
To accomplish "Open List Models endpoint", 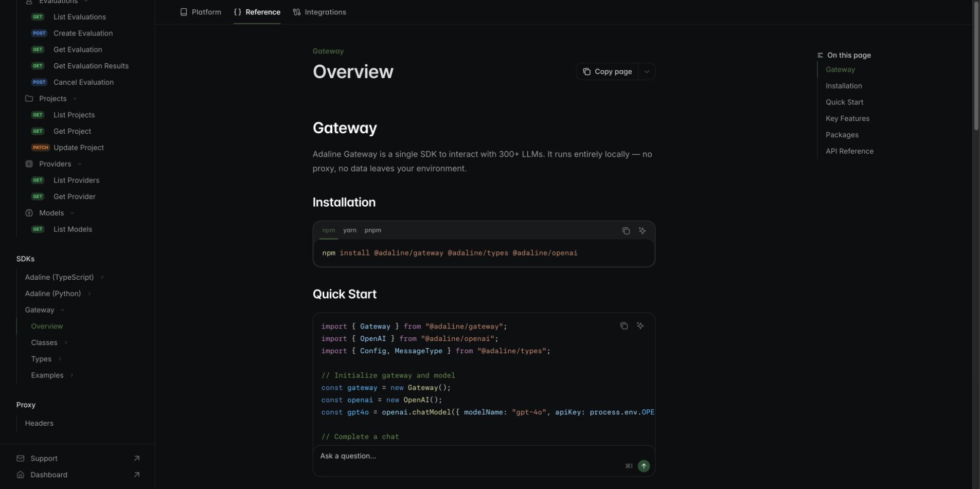I will click(x=73, y=230).
